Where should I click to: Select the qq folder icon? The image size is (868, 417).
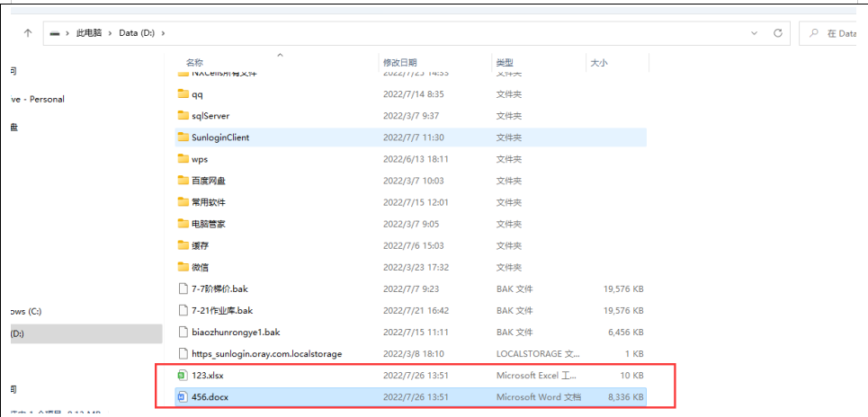coord(183,94)
